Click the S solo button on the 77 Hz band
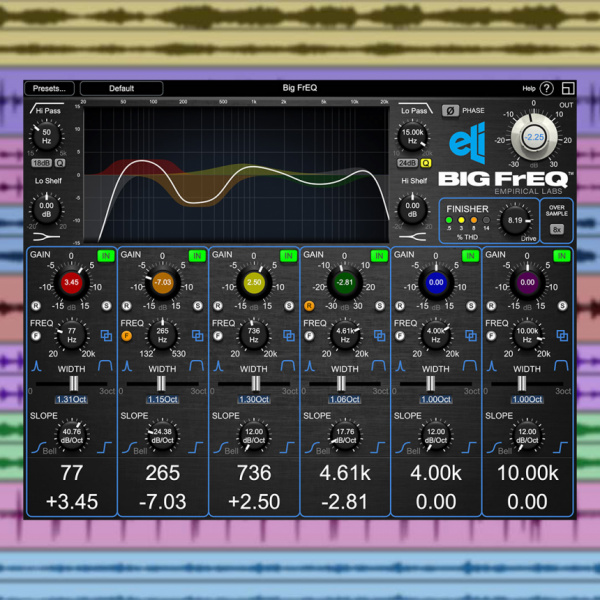600x600 pixels. (106, 306)
